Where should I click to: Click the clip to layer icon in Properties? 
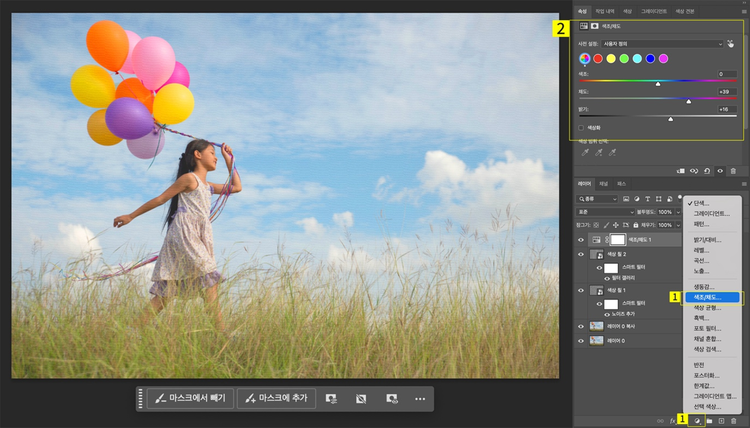(x=681, y=171)
